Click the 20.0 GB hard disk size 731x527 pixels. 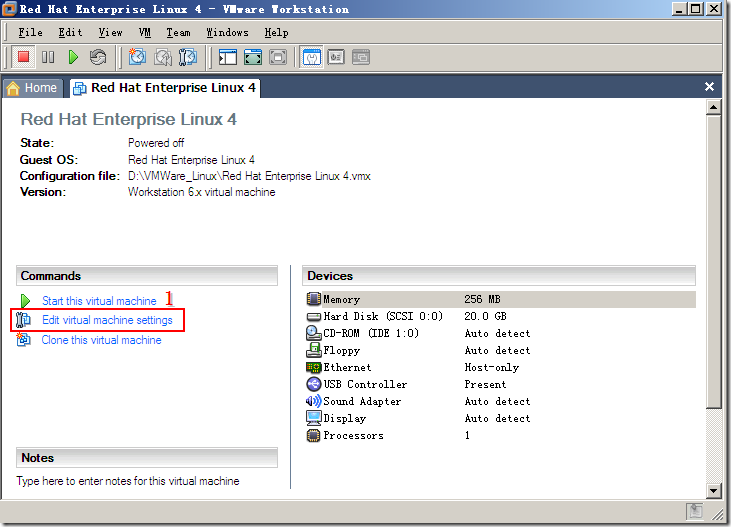pos(485,316)
